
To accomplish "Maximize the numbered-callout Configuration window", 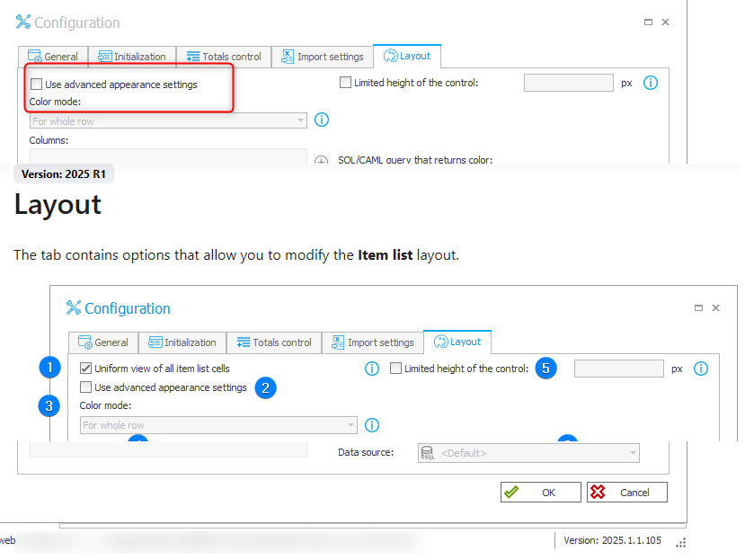I will [x=698, y=308].
